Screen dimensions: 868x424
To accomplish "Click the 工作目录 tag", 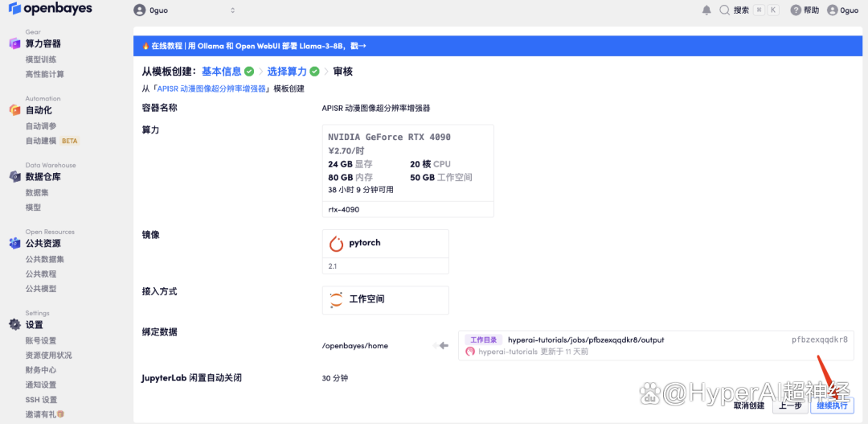I will [483, 340].
